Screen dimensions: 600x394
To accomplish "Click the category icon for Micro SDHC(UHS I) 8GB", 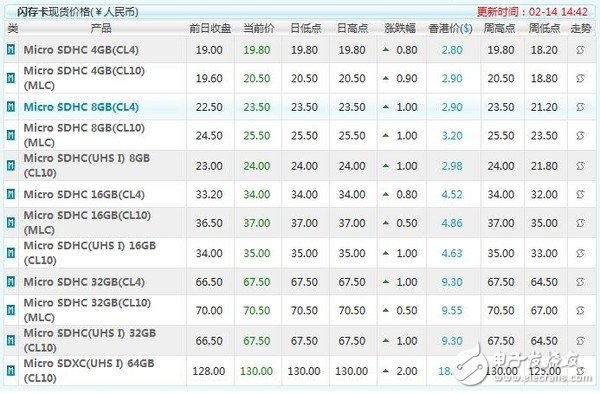I will pyautogui.click(x=11, y=166).
